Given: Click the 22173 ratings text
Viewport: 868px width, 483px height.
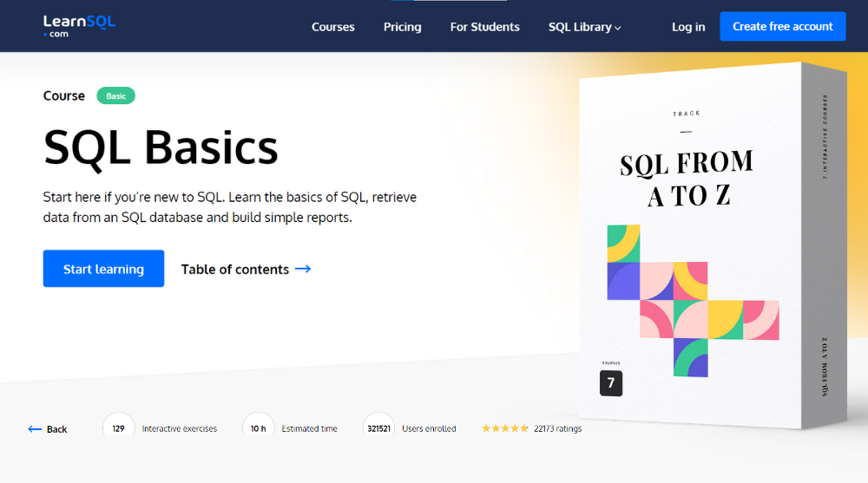Looking at the screenshot, I should point(557,428).
